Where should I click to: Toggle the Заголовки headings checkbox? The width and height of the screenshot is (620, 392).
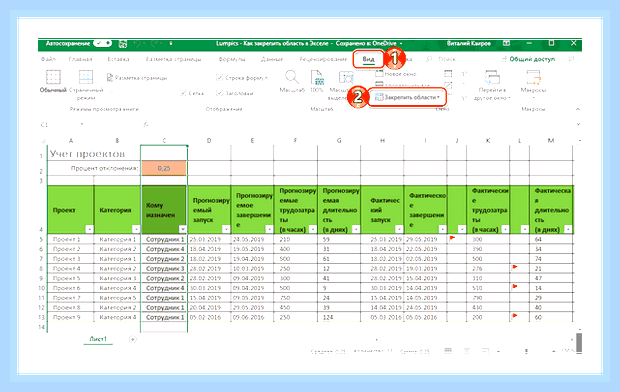click(x=219, y=93)
